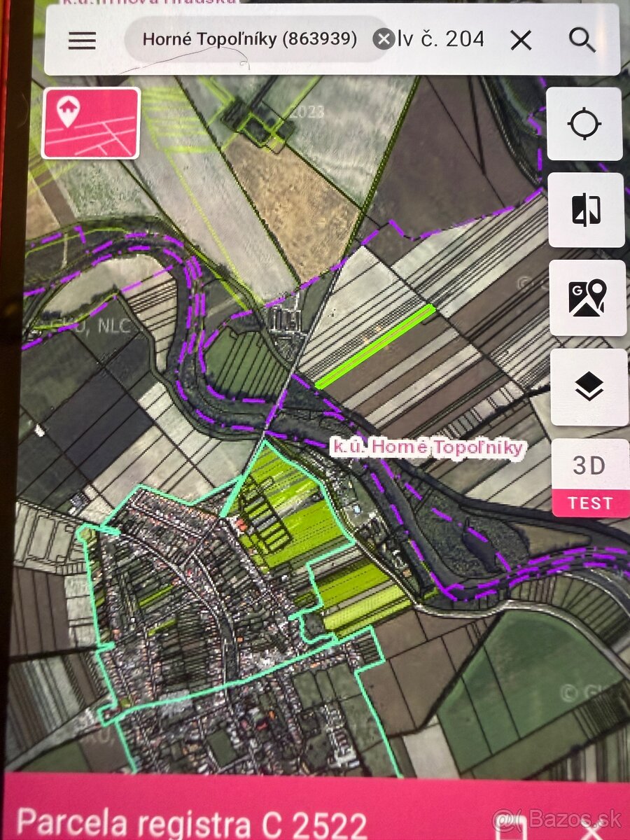The image size is (630, 840).
Task: Open the hamburger menu
Action: (82, 41)
